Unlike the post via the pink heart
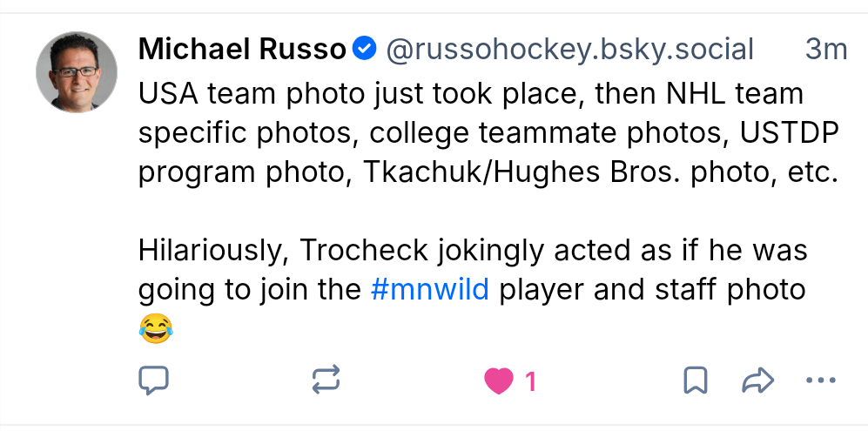 pos(499,380)
